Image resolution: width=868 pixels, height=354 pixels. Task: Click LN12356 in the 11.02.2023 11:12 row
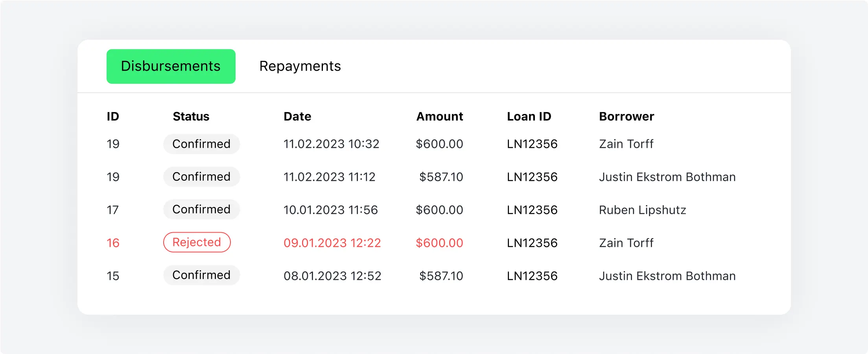(x=532, y=177)
